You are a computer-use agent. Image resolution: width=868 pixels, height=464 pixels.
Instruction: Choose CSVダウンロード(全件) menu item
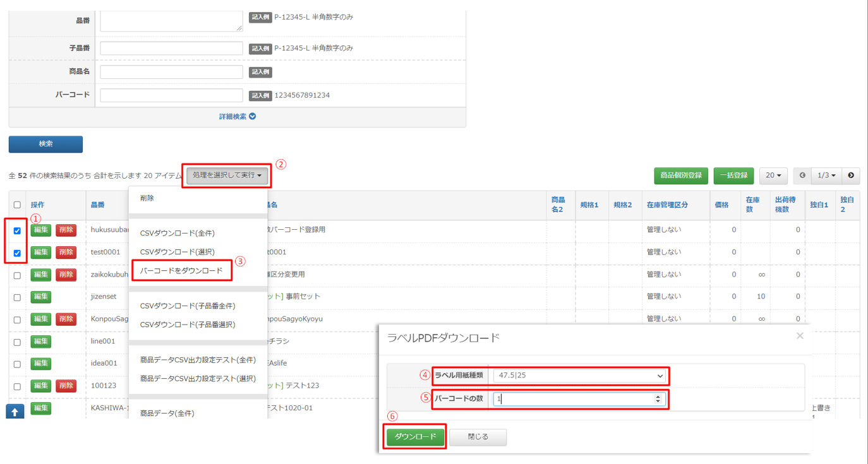[178, 234]
